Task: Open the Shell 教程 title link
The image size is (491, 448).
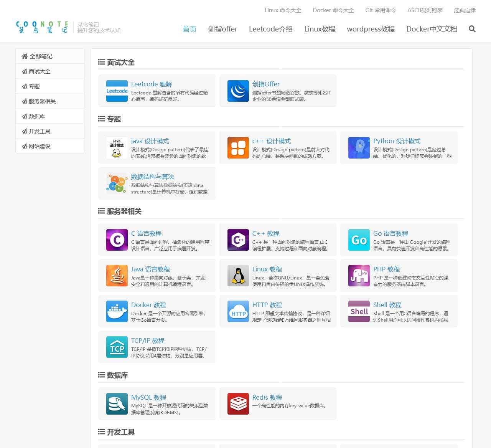Action: pos(387,305)
